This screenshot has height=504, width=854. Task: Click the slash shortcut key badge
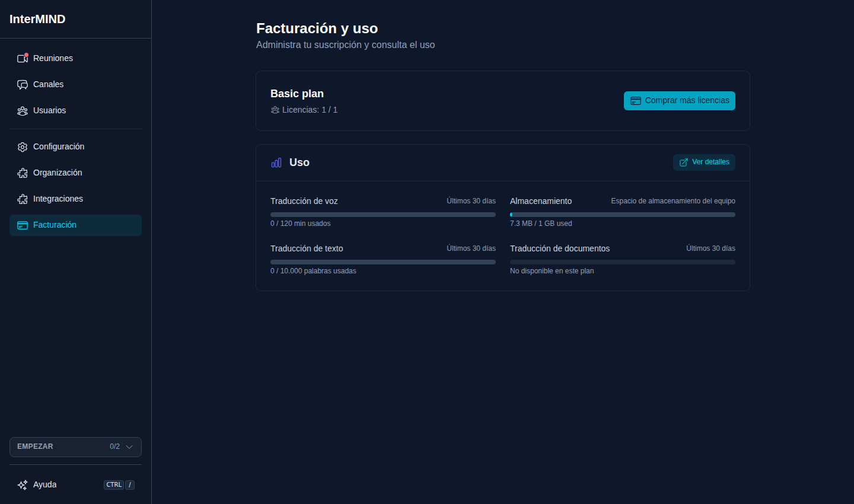click(130, 485)
